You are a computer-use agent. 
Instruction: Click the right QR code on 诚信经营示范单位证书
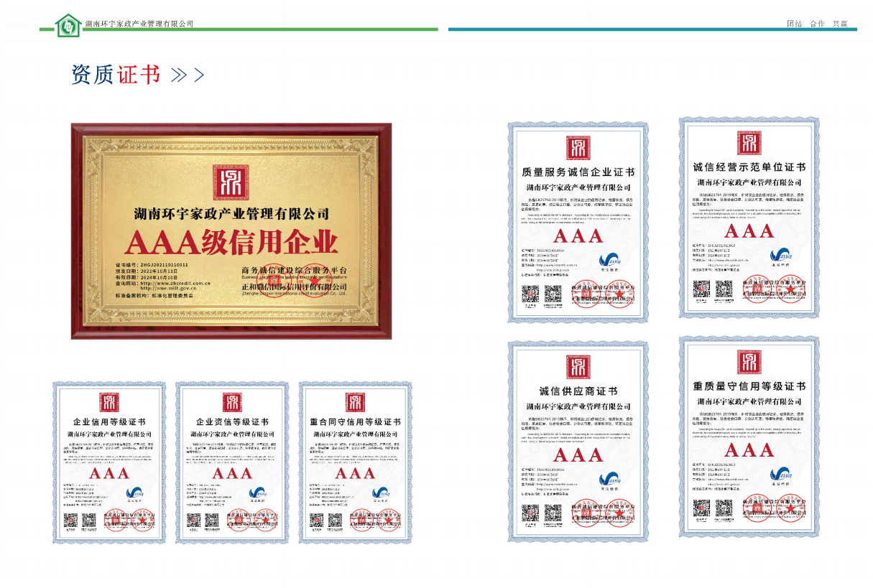click(x=724, y=289)
